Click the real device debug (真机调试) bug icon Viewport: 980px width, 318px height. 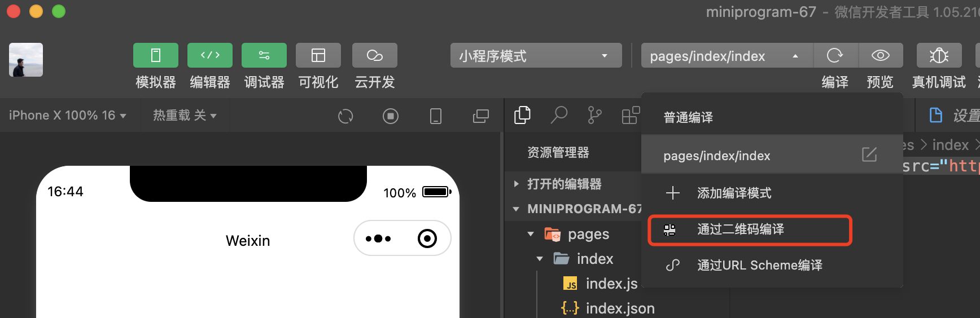coord(939,55)
